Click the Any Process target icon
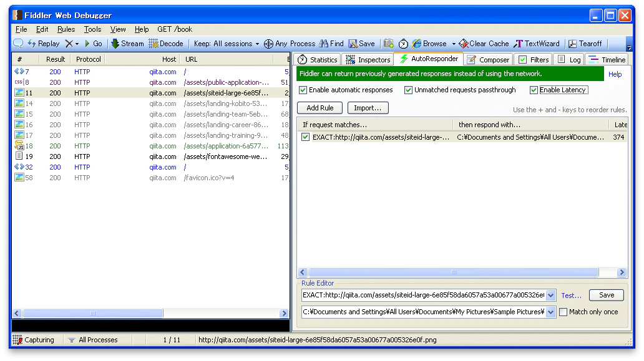 pyautogui.click(x=268, y=44)
